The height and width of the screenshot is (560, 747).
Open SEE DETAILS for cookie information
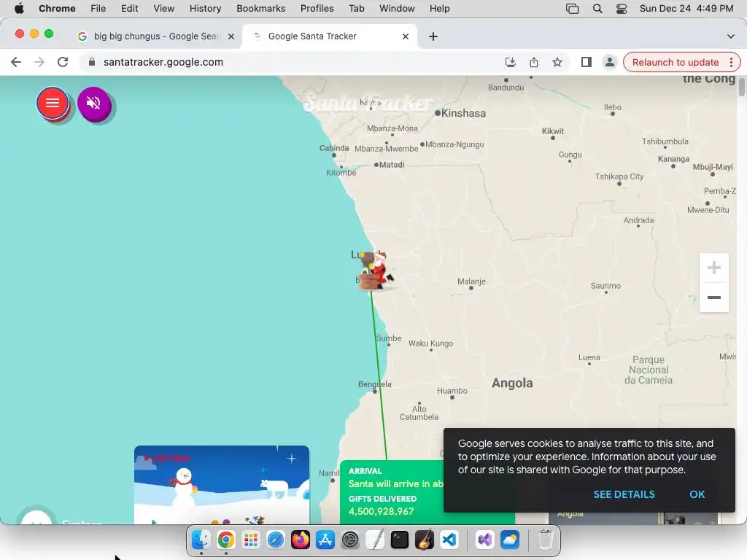point(624,494)
